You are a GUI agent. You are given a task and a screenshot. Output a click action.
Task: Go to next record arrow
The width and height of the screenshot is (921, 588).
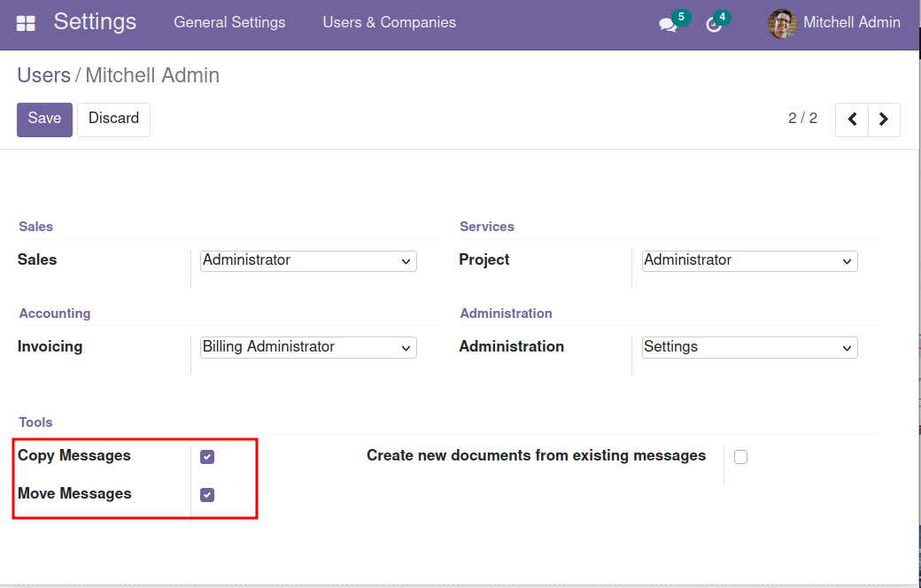tap(884, 120)
